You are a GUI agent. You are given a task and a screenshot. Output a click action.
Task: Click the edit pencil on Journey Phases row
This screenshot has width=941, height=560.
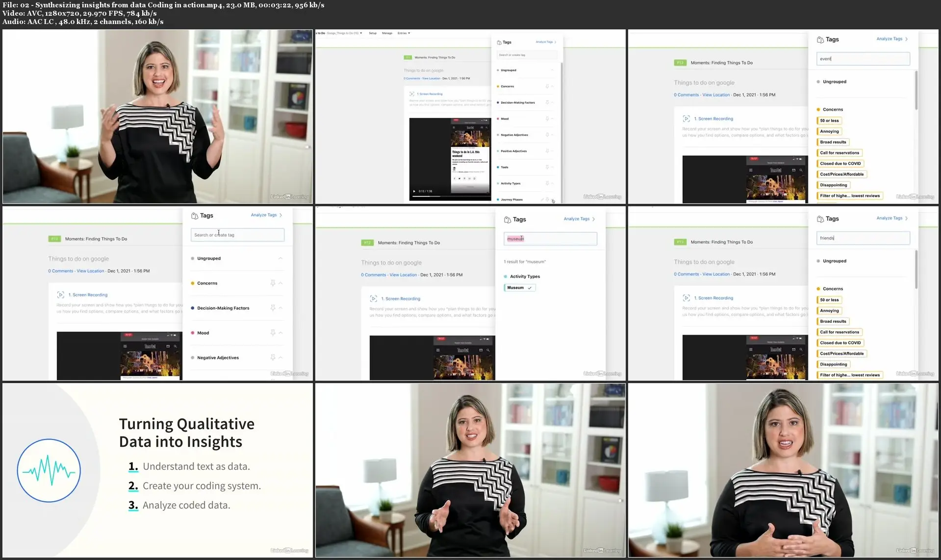click(542, 199)
